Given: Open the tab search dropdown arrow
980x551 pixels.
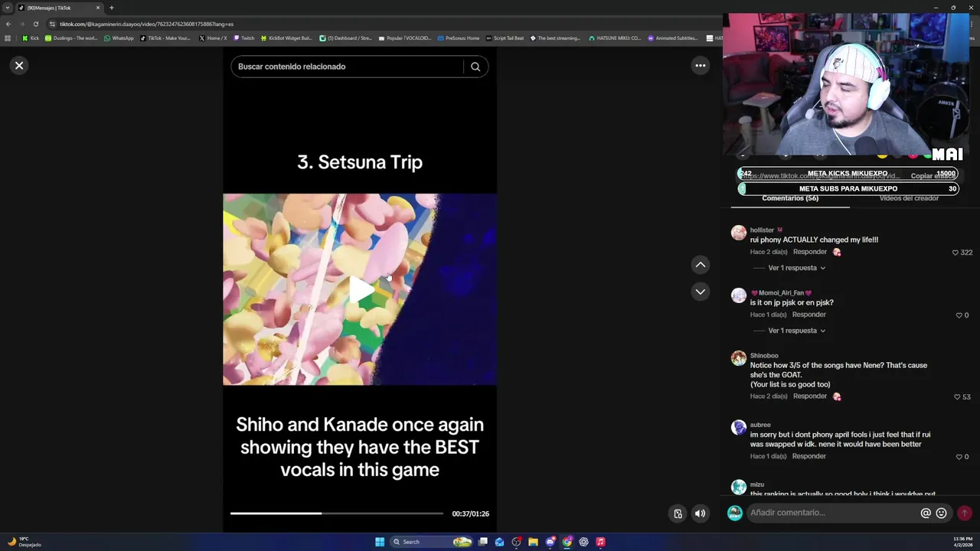Looking at the screenshot, I should tap(6, 8).
